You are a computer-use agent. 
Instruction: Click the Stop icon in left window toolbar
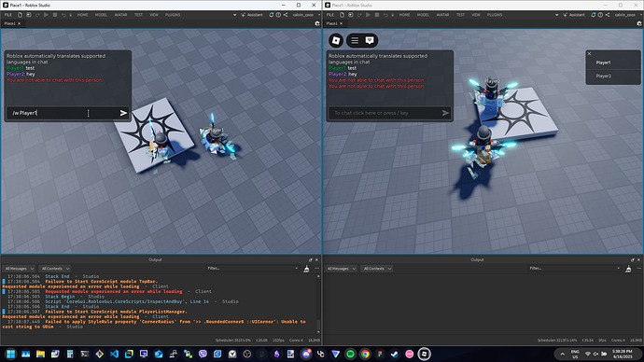[x=55, y=15]
